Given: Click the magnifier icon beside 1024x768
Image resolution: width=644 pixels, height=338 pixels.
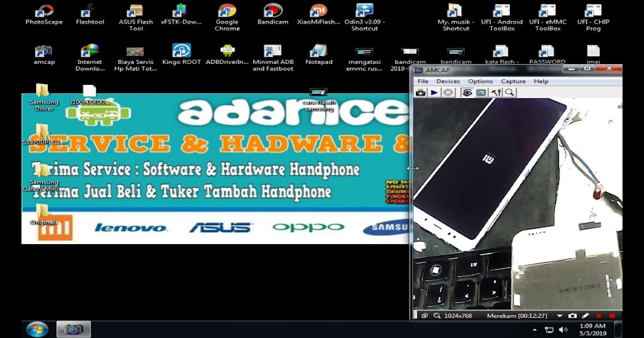Looking at the screenshot, I should pyautogui.click(x=437, y=316).
